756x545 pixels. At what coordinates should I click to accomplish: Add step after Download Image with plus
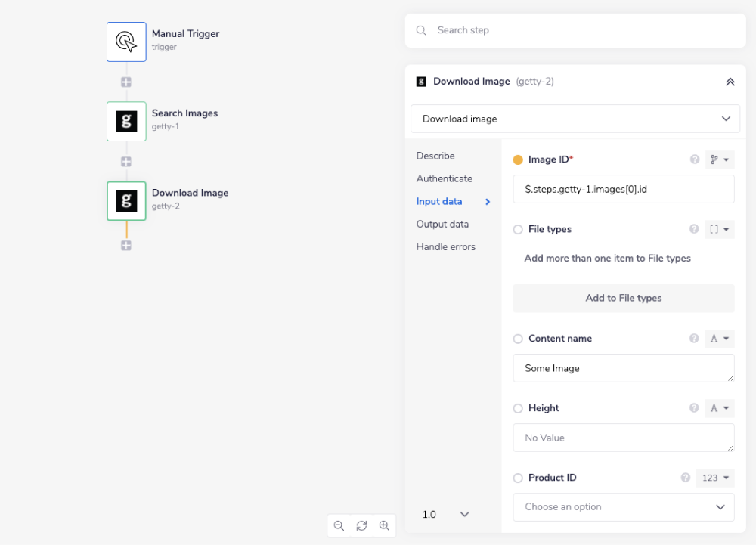click(126, 245)
